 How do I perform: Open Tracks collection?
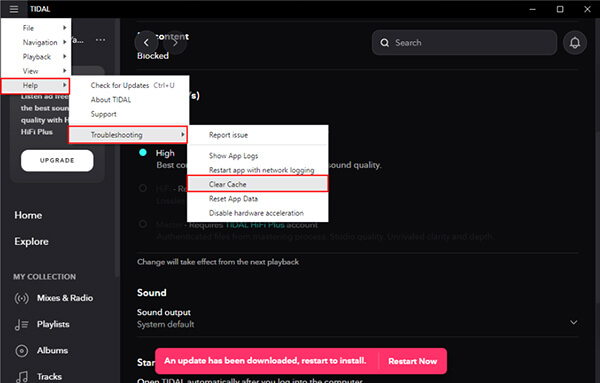click(49, 376)
